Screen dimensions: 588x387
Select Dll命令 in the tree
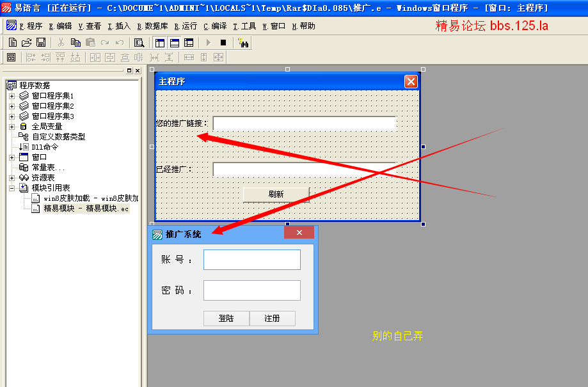click(45, 147)
